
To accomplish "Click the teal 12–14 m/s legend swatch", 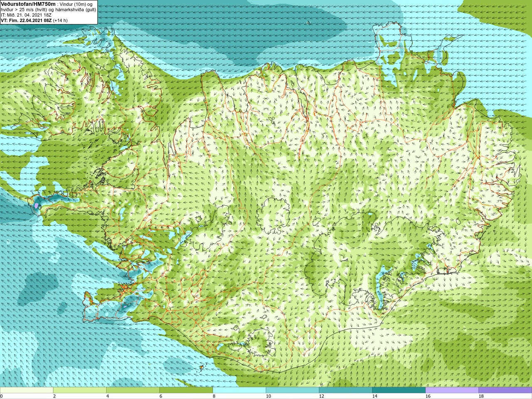I will coord(346,390).
